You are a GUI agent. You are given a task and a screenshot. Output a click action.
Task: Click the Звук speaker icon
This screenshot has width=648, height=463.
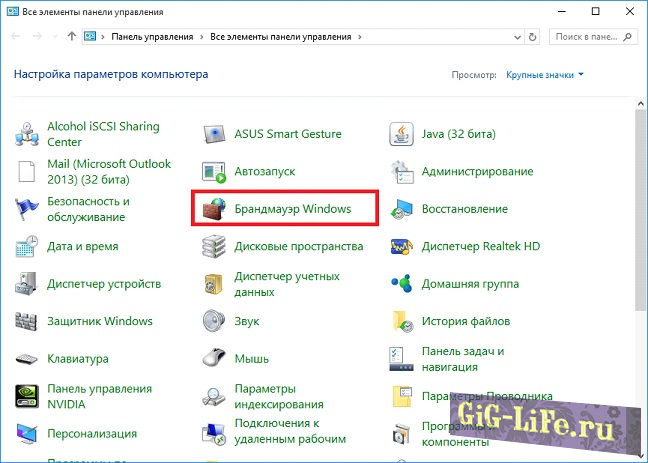pyautogui.click(x=215, y=321)
